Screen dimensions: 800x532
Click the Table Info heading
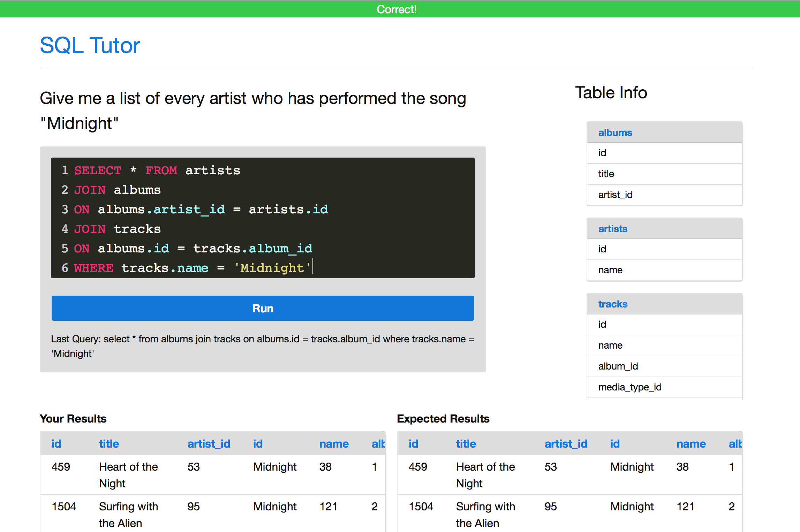[x=611, y=93]
